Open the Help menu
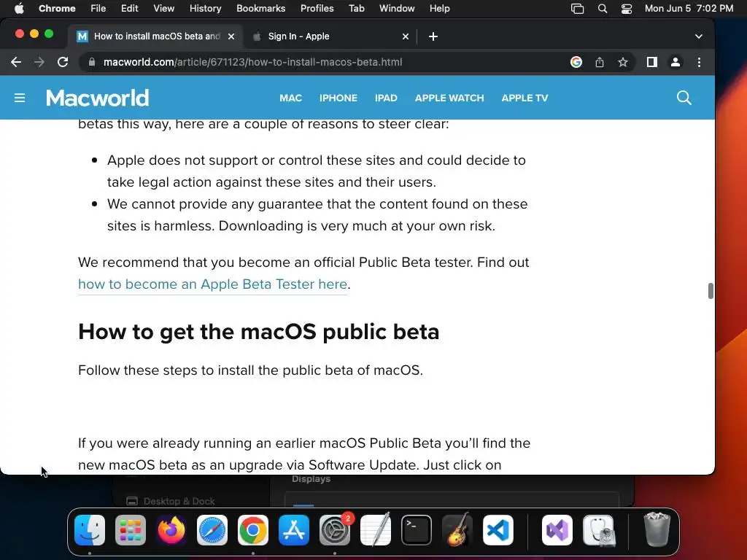747x560 pixels. (439, 9)
